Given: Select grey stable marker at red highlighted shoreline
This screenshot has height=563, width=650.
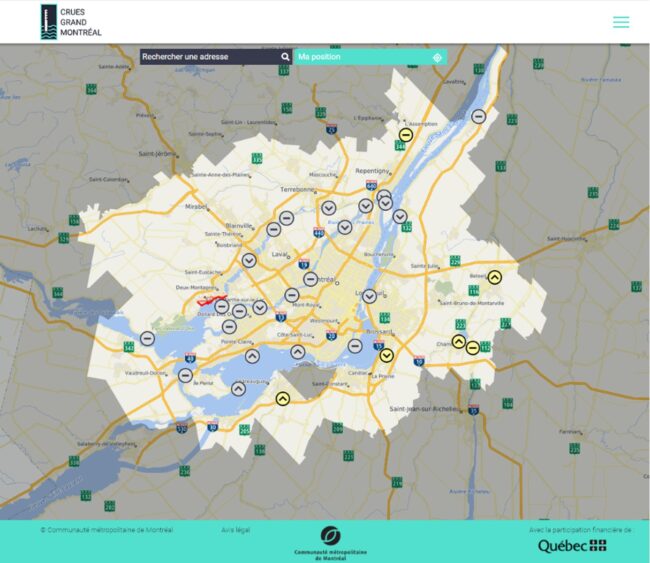Looking at the screenshot, I should tap(222, 307).
